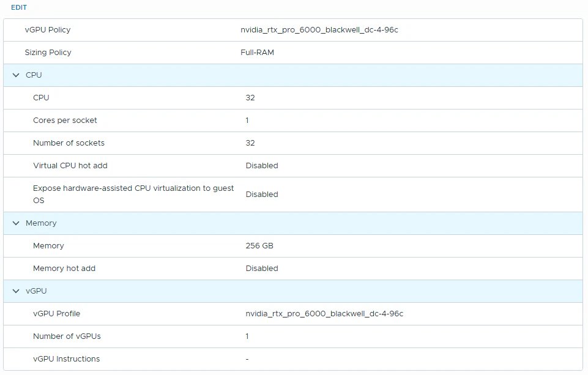Click the "Full-RAM" sizing policy value
Viewport: 588px width, 375px height.
point(257,53)
